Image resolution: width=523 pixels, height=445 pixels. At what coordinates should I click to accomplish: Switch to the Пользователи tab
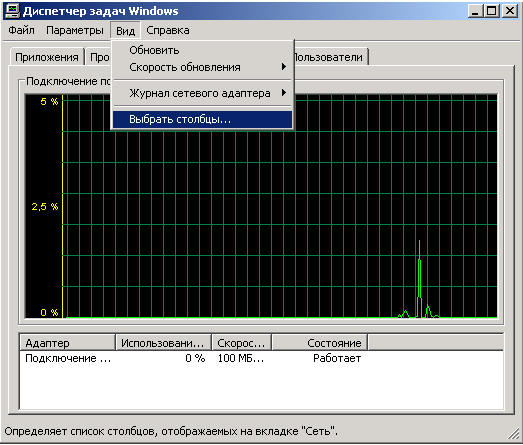(x=331, y=57)
